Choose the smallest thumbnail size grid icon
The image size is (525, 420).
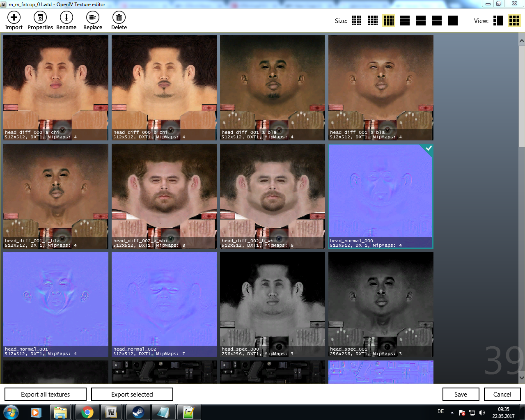357,21
